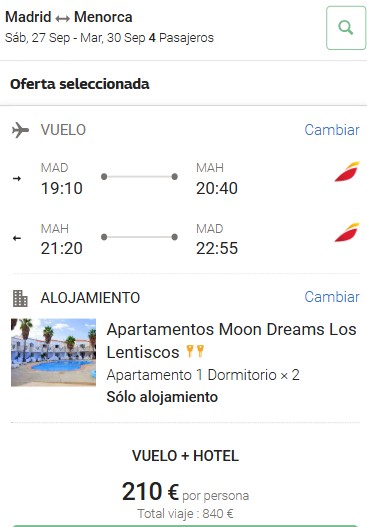Click the return left-arrow icon
Image resolution: width=367 pixels, height=527 pixels.
click(x=17, y=238)
